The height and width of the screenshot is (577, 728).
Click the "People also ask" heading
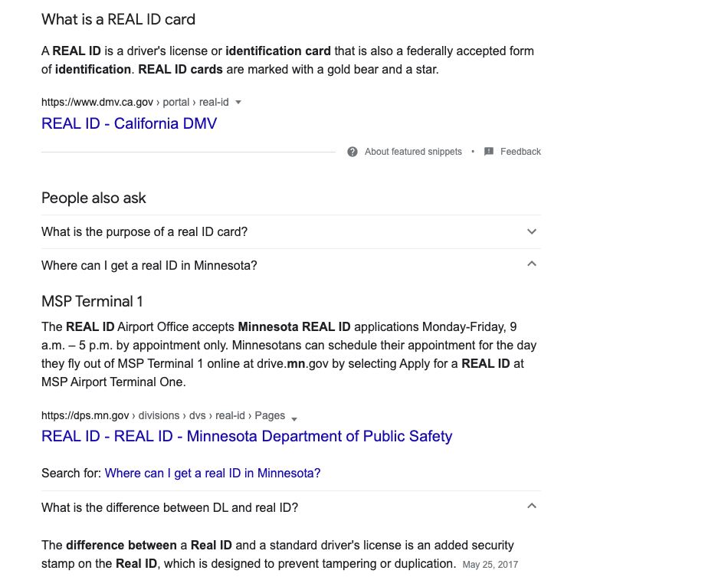click(93, 198)
